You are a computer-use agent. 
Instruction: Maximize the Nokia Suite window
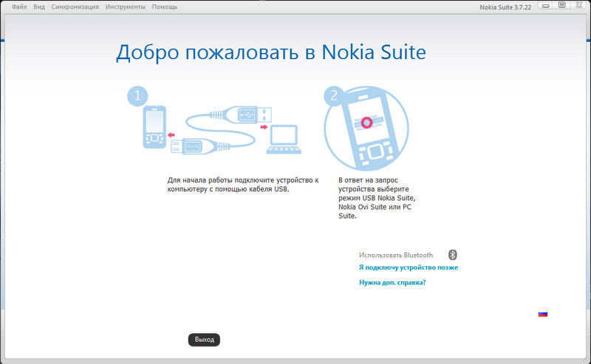561,5
